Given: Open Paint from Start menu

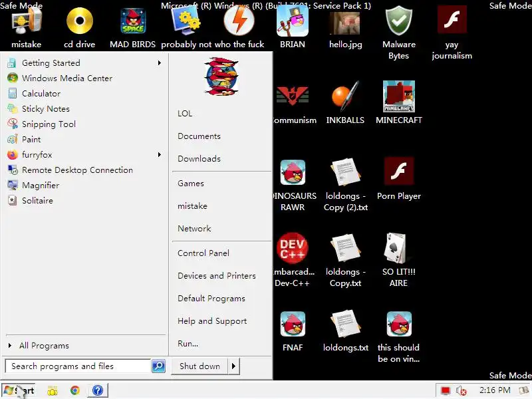Looking at the screenshot, I should [x=84, y=140].
